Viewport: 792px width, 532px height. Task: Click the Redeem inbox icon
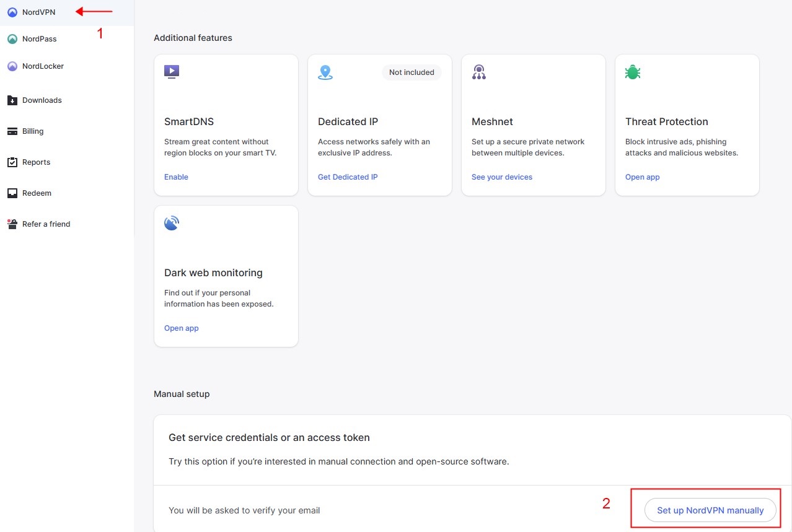pyautogui.click(x=12, y=193)
